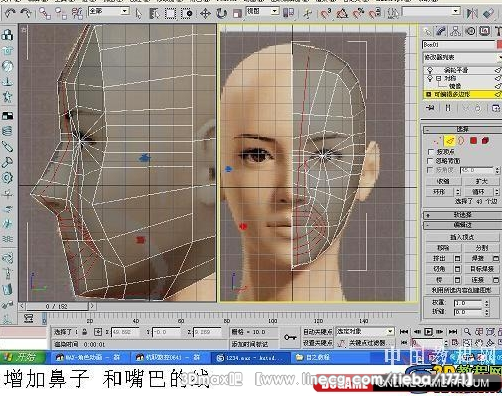Click the 权重 weight spinner arrows

(486, 303)
